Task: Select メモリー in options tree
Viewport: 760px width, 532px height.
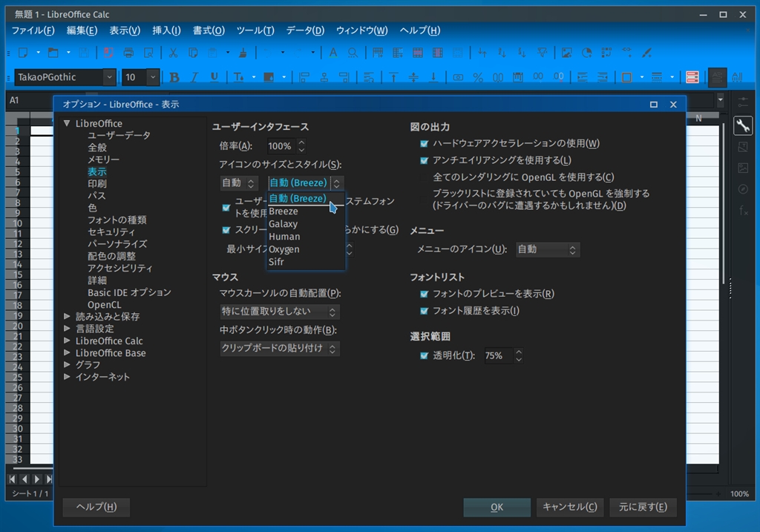Action: point(103,160)
